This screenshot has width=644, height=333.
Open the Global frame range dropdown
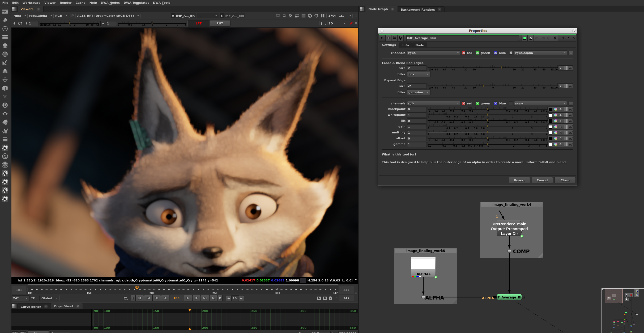pos(49,298)
